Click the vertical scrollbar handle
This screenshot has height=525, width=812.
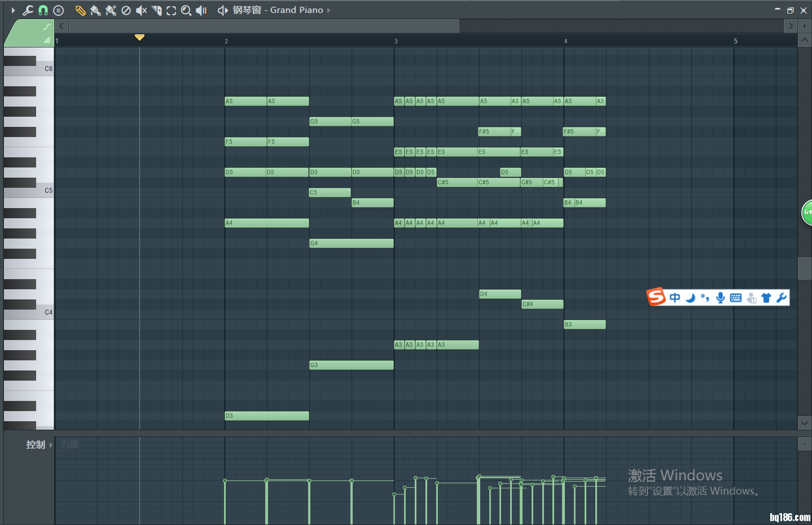click(805, 268)
